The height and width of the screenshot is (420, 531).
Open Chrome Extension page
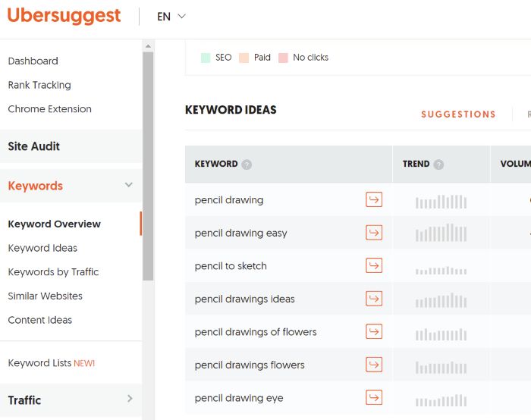50,109
